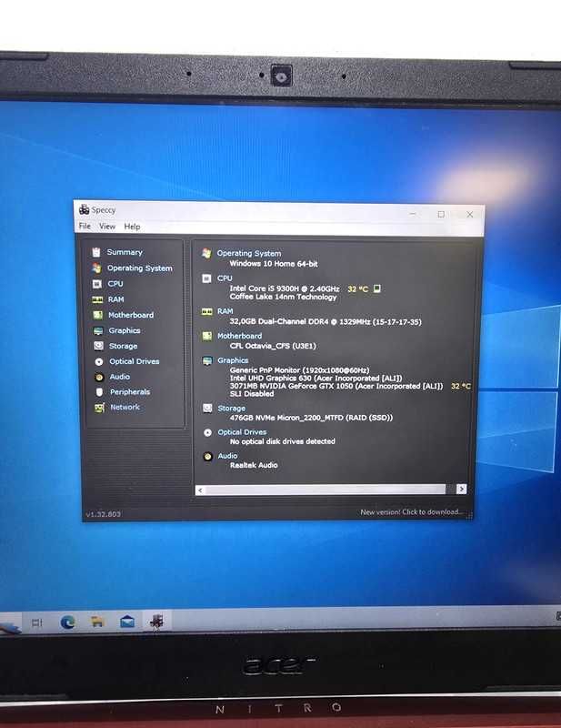Click the Realtek Audio text
561x728 pixels.
click(254, 465)
